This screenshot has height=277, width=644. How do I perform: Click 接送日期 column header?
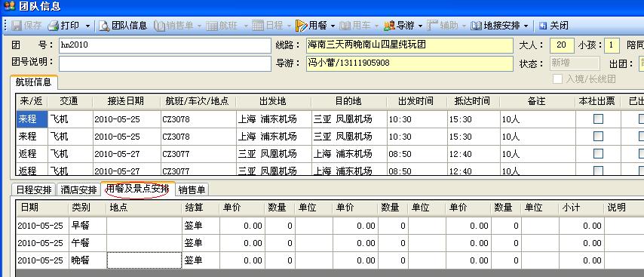point(126,101)
